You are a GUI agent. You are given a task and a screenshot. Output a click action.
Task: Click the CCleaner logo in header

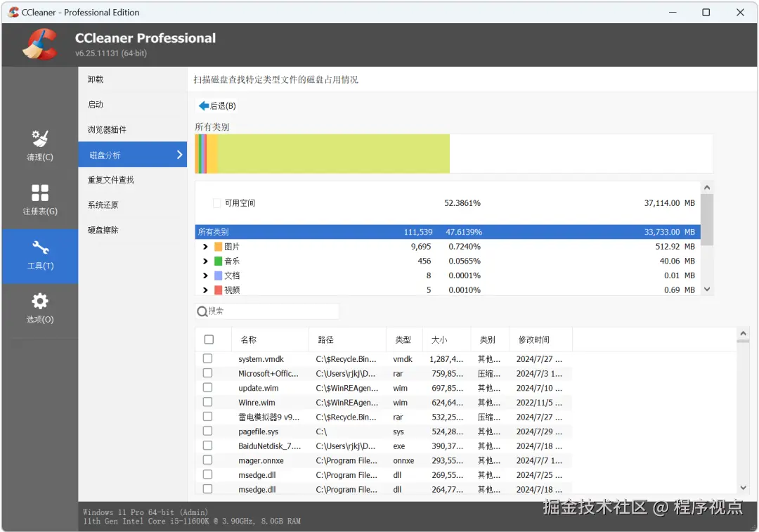[x=41, y=44]
